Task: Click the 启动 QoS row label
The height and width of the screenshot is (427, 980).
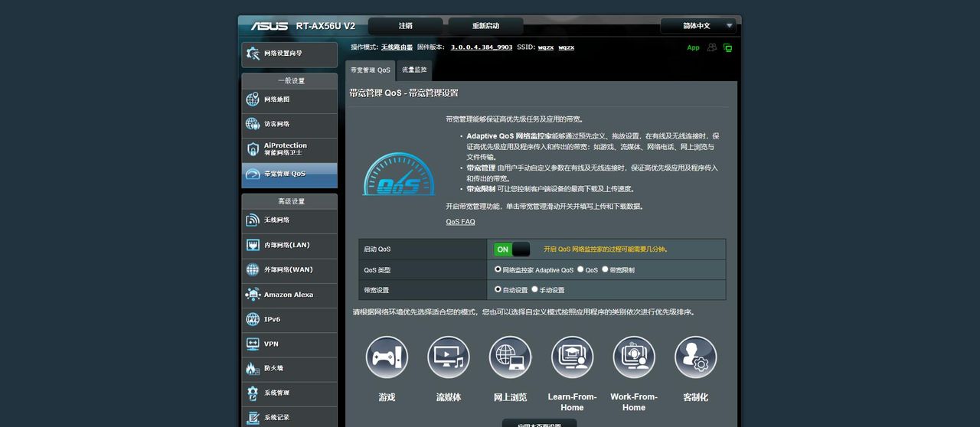Action: [377, 249]
